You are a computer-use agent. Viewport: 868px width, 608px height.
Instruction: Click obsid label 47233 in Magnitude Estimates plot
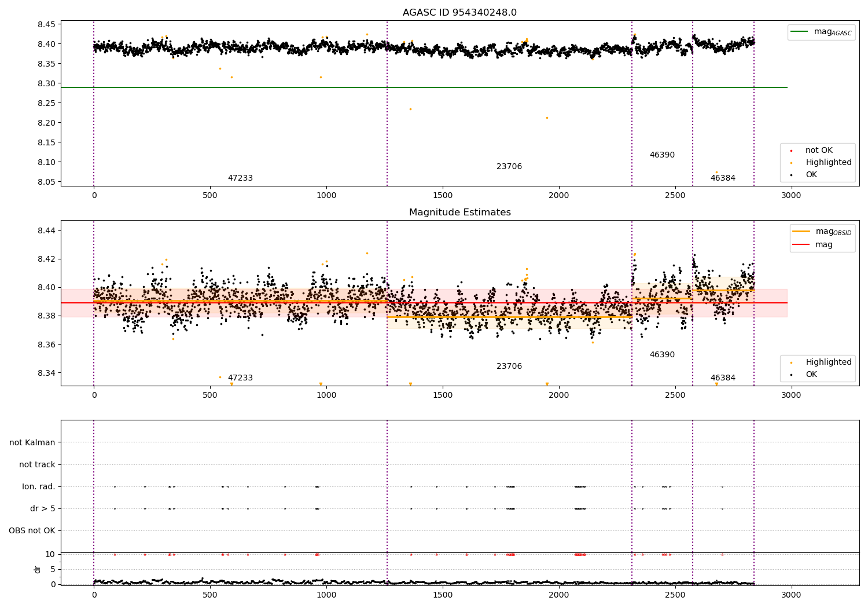pos(240,378)
